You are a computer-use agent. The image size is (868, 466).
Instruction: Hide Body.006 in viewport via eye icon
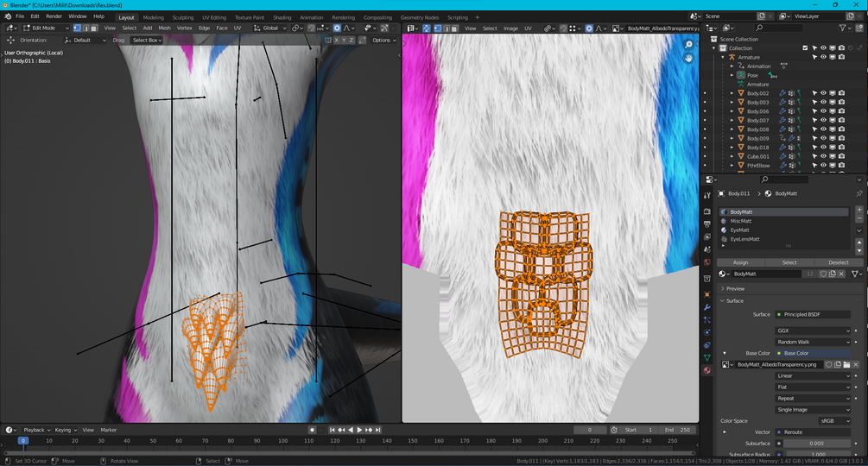[x=823, y=111]
